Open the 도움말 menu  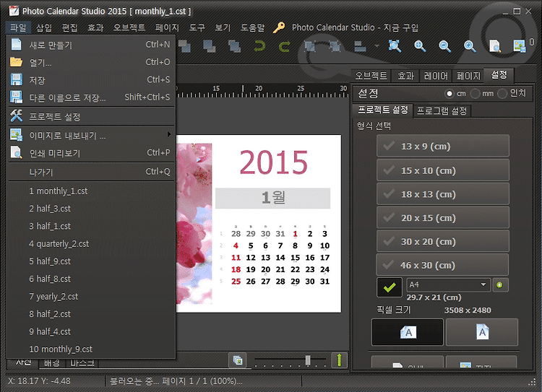coord(252,27)
